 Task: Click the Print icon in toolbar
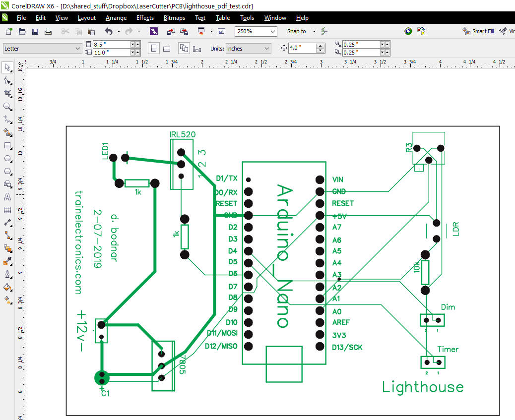[x=48, y=31]
